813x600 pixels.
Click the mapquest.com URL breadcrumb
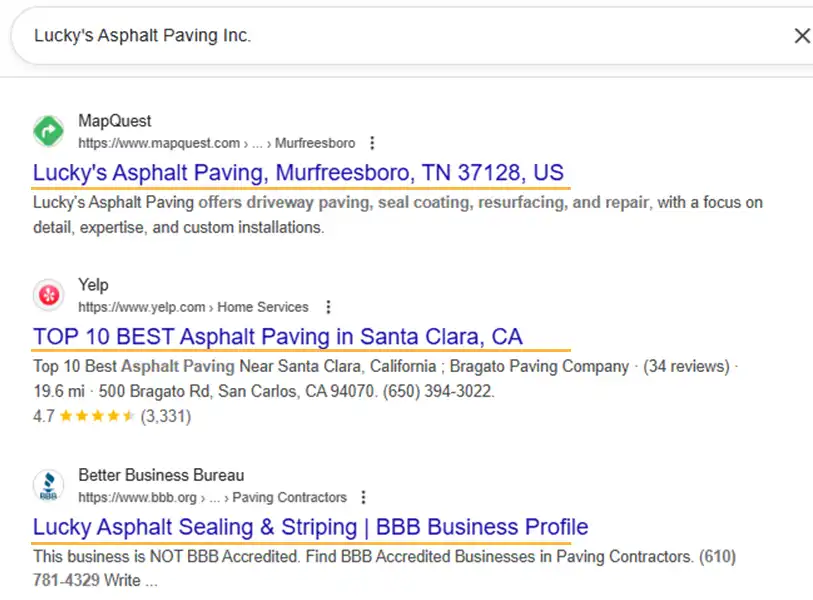(x=216, y=143)
